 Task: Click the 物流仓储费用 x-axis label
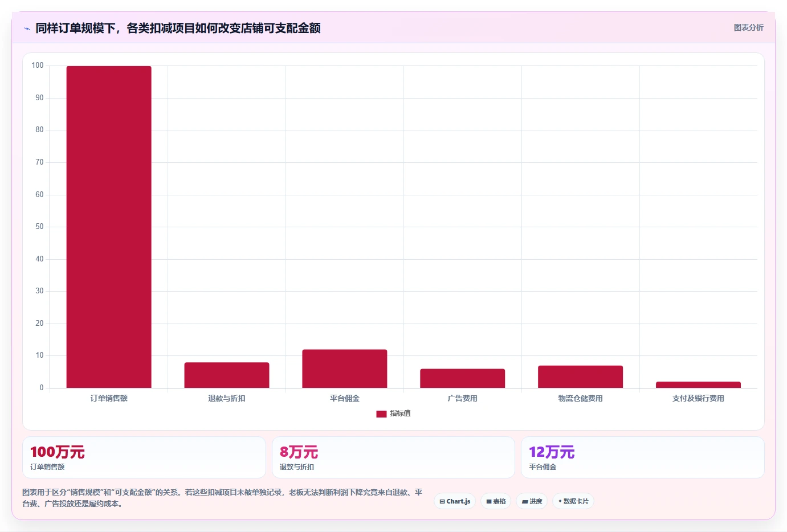(580, 398)
